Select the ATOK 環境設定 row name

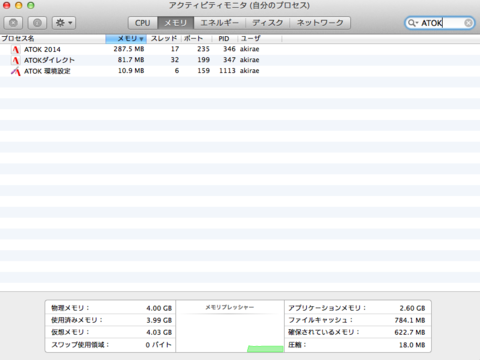coord(47,71)
